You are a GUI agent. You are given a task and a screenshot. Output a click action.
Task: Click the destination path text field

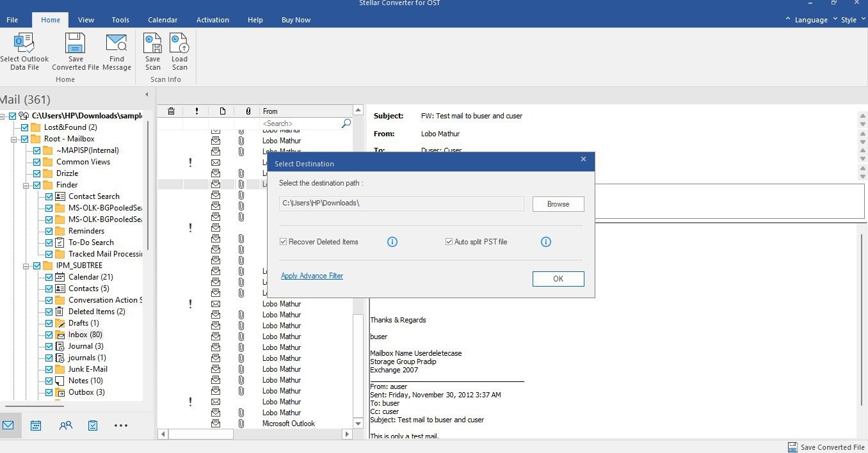tap(401, 203)
